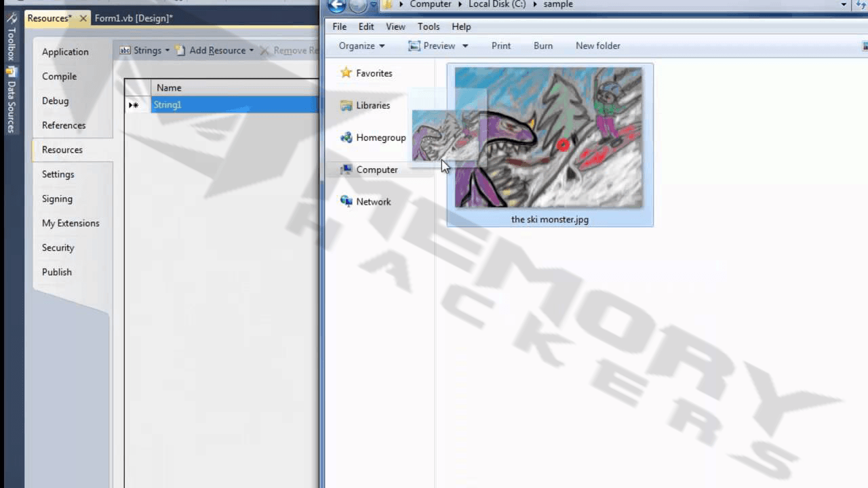Click New folder in Explorer toolbar

tap(598, 46)
